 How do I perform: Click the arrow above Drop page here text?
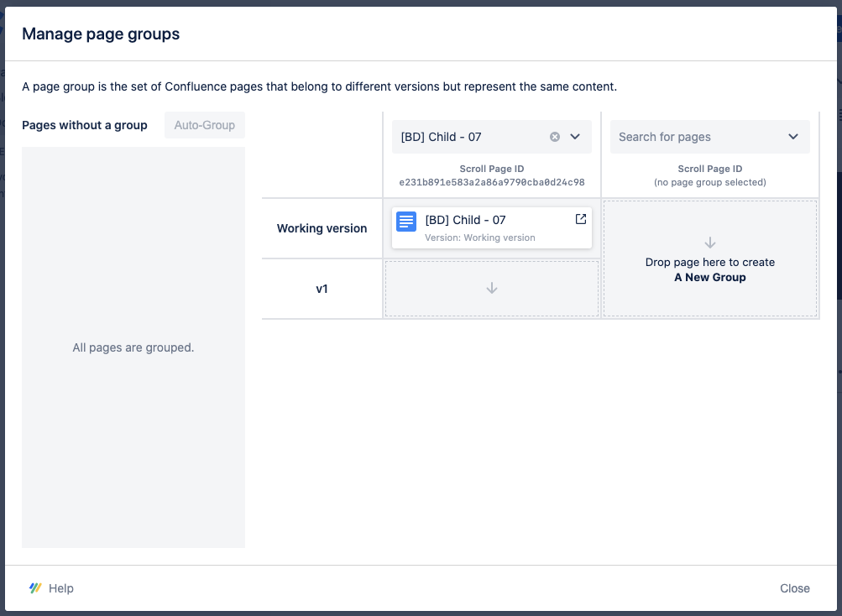click(x=710, y=243)
